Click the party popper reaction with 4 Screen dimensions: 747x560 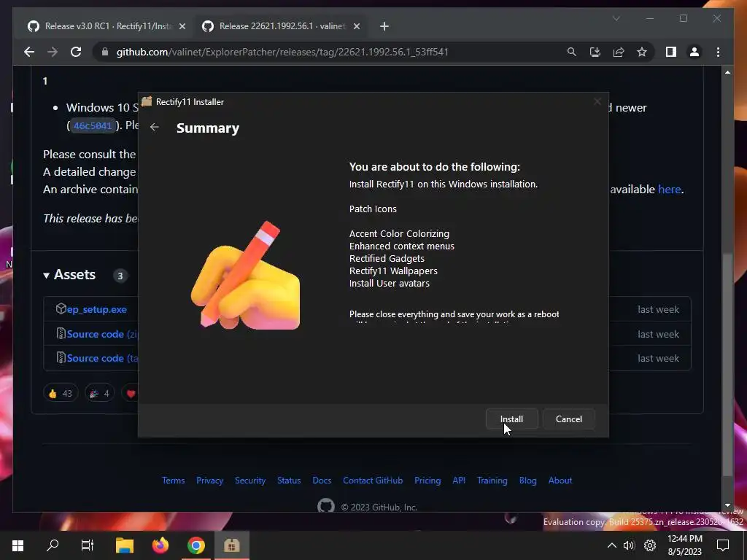click(x=99, y=393)
